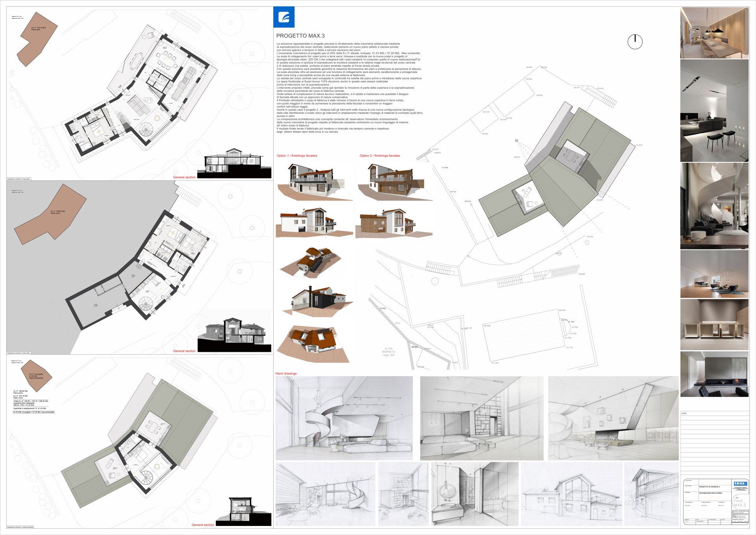Image resolution: width=756 pixels, height=535 pixels.
Task: Click the "Totale S.L.P." calculation line
Action: 31,401
